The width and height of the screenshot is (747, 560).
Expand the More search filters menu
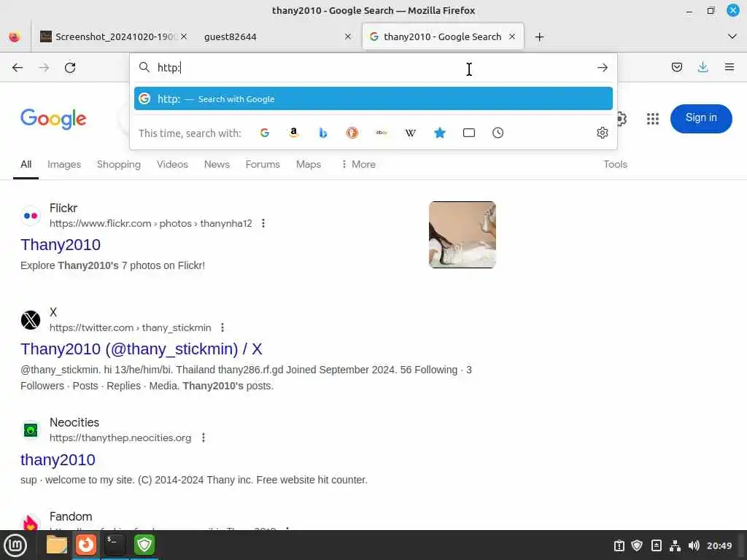coord(359,164)
